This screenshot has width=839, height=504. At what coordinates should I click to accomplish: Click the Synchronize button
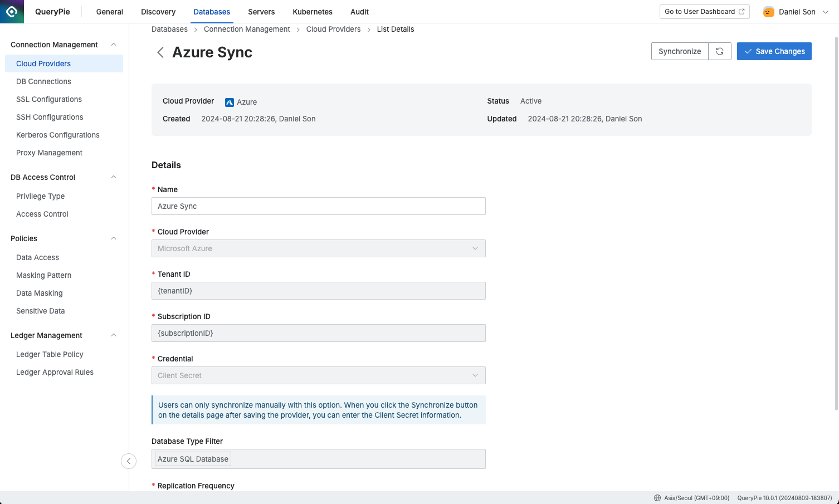pos(680,51)
